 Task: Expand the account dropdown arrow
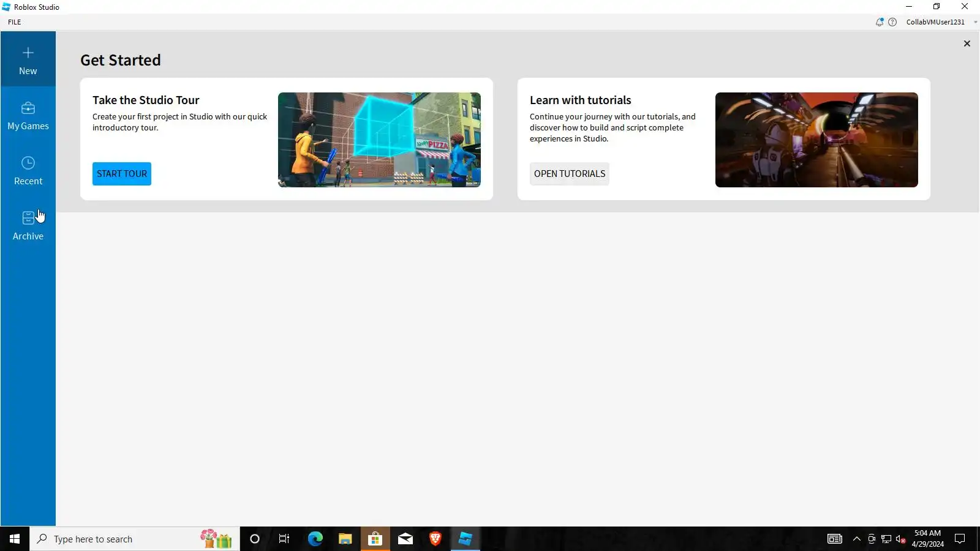point(975,22)
